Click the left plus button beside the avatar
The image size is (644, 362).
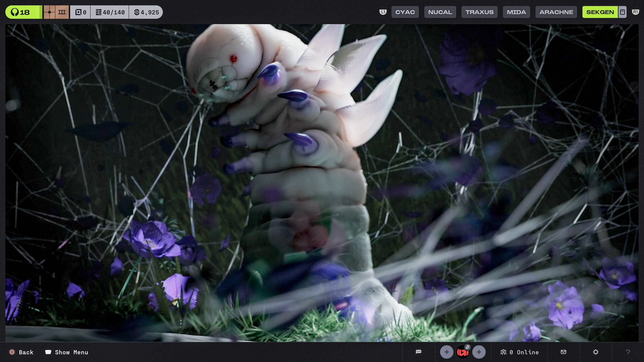point(447,352)
